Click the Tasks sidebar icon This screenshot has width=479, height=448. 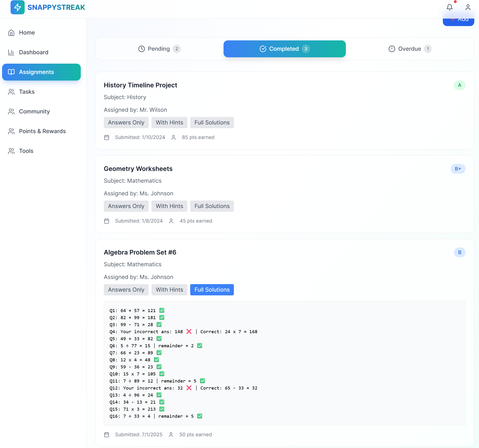tap(11, 92)
